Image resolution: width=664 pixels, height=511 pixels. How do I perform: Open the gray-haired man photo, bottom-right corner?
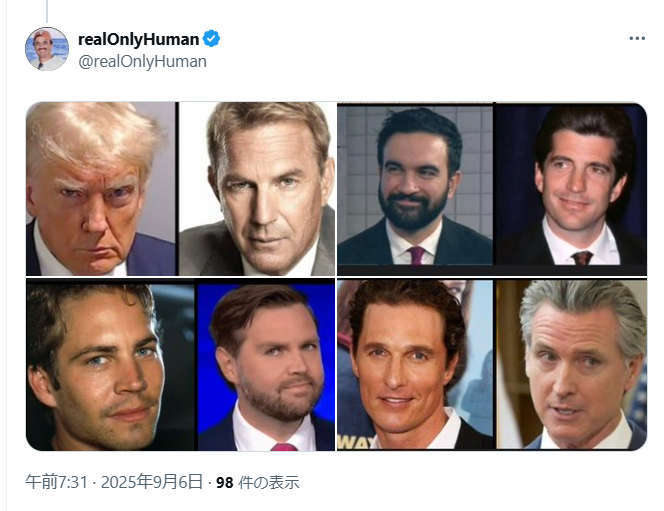[x=573, y=365]
